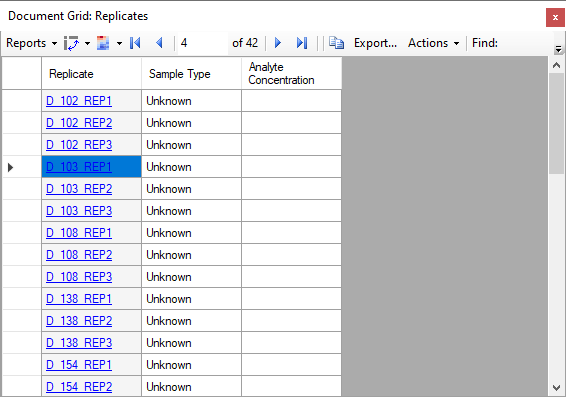The image size is (566, 397).
Task: Click the copy-all-to-clipboard icon
Action: tap(336, 43)
